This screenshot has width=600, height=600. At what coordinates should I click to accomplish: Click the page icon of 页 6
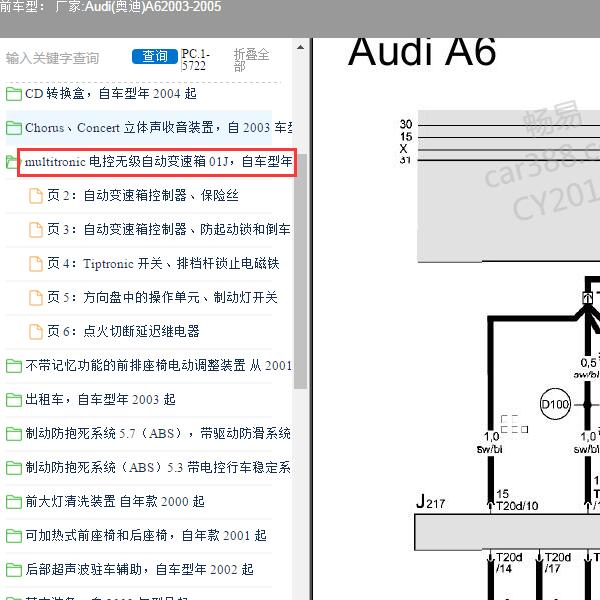(36, 332)
